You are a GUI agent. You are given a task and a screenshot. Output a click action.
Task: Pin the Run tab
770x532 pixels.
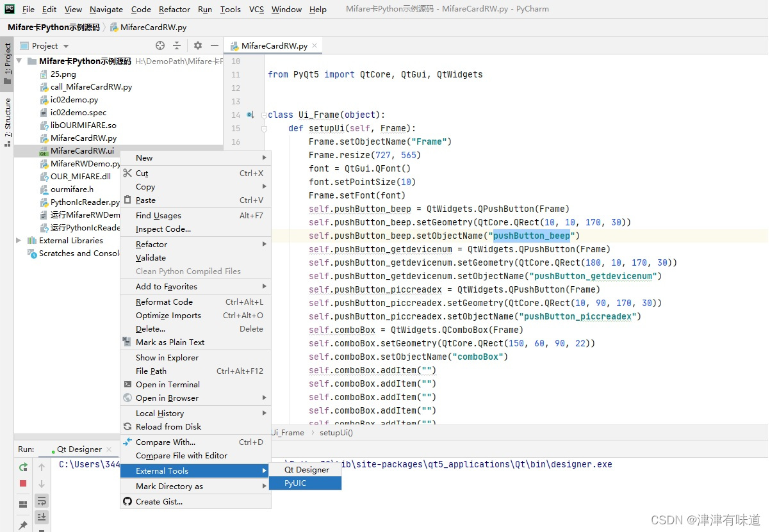click(23, 526)
